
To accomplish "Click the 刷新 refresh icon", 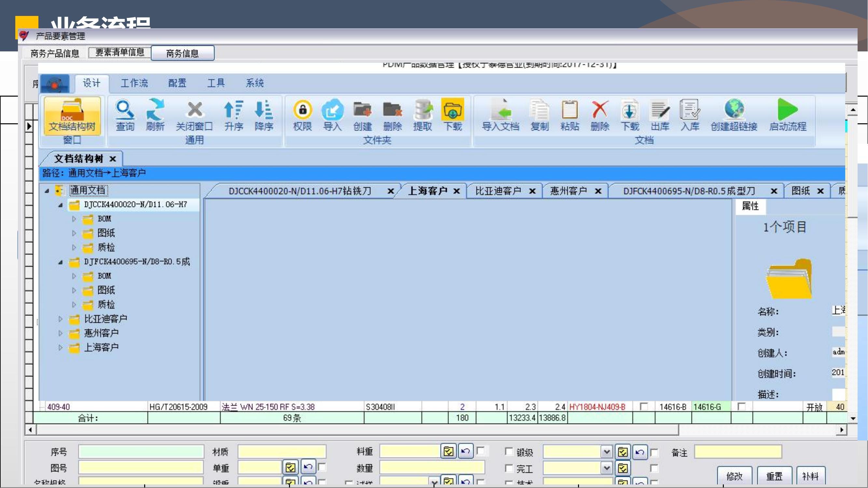I will click(155, 110).
